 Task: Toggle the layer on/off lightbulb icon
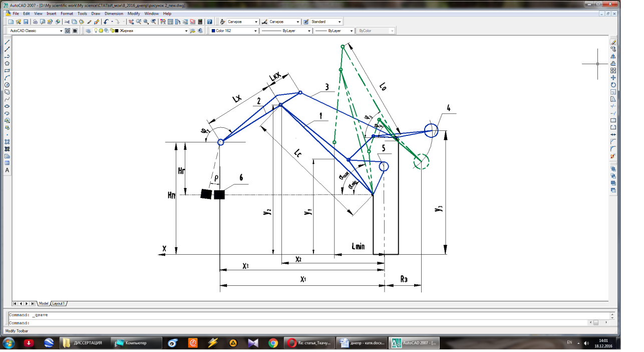pyautogui.click(x=95, y=31)
